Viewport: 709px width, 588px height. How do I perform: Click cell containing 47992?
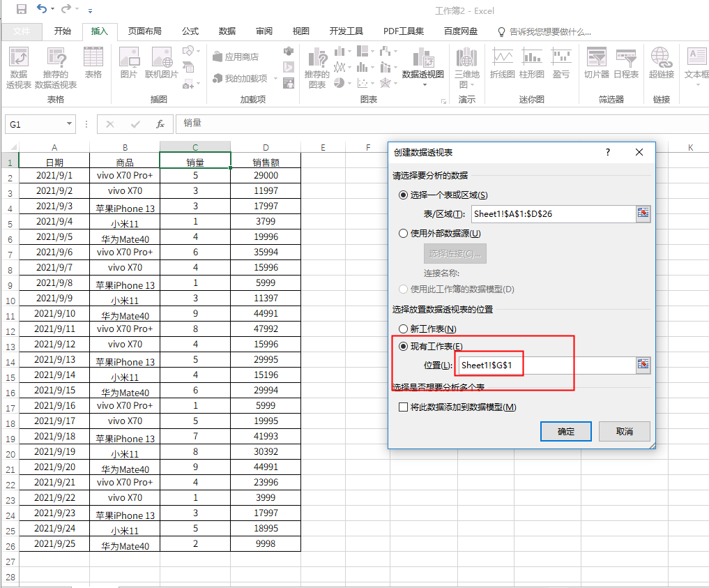266,329
